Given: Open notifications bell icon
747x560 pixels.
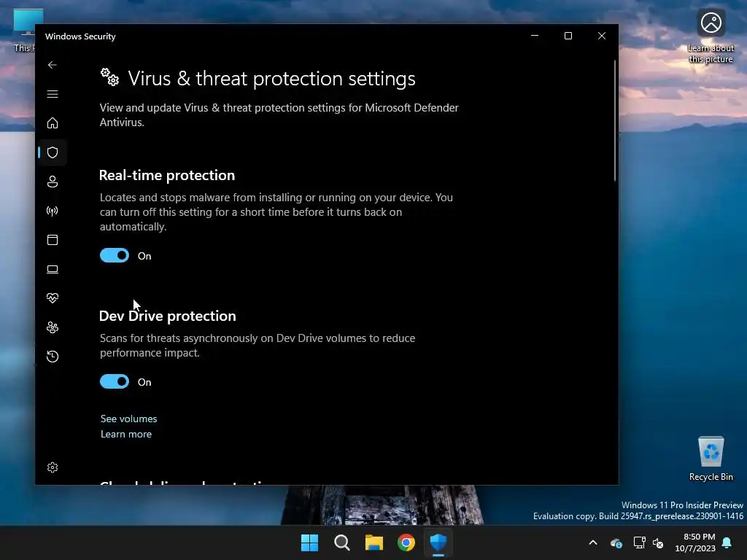Looking at the screenshot, I should pyautogui.click(x=727, y=542).
